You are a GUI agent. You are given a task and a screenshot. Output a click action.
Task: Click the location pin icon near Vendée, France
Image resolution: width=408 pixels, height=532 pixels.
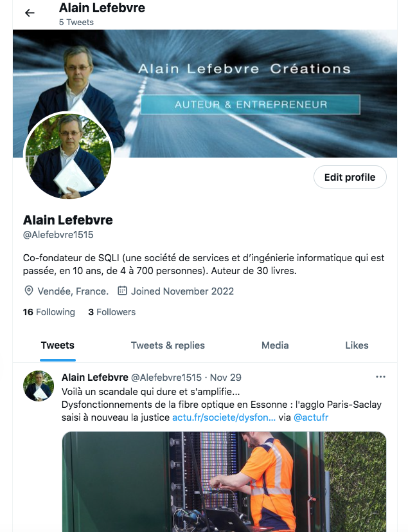pyautogui.click(x=29, y=291)
